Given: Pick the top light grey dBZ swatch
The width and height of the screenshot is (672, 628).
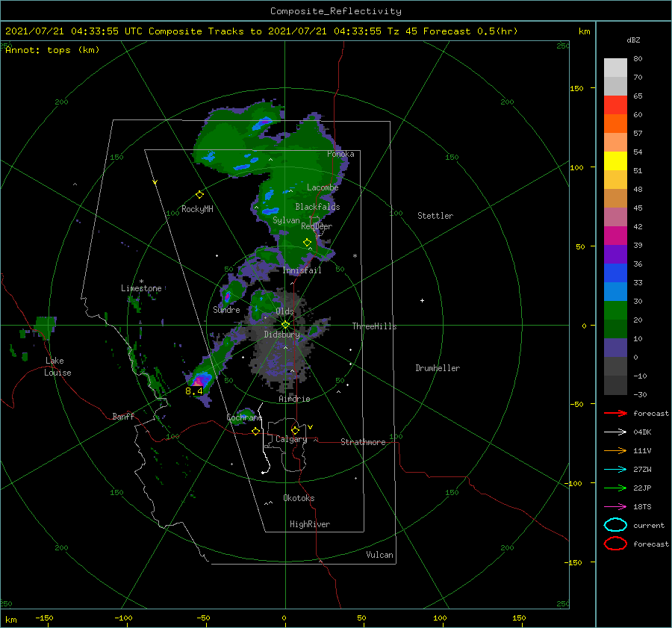Looking at the screenshot, I should pos(615,67).
